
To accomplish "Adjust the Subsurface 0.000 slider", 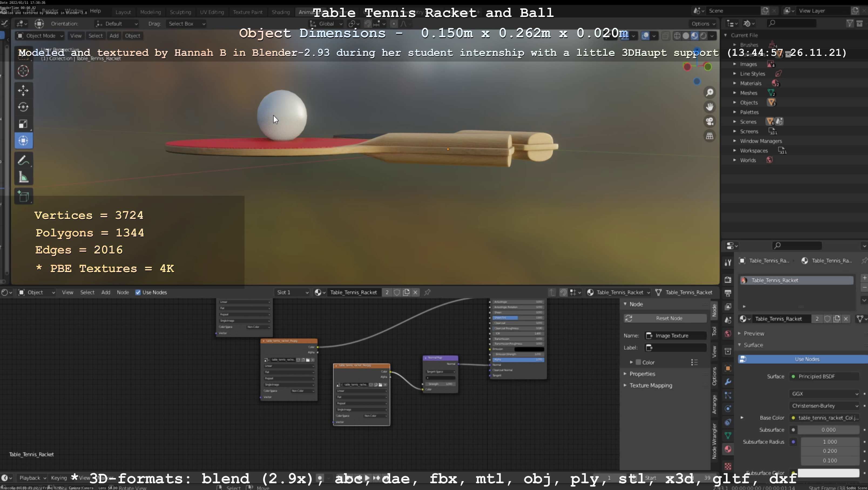I will (829, 430).
